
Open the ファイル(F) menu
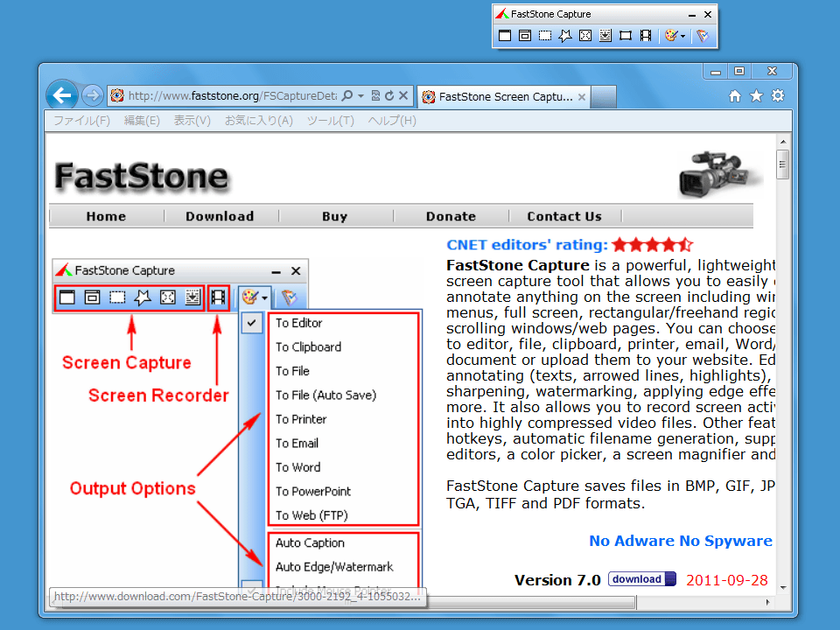coord(81,121)
